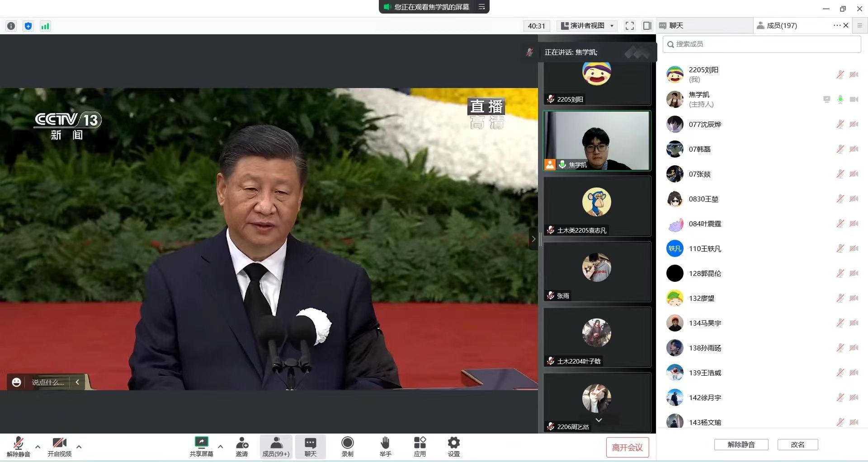Turn on camera with 开启视频
The width and height of the screenshot is (868, 462).
click(x=60, y=446)
